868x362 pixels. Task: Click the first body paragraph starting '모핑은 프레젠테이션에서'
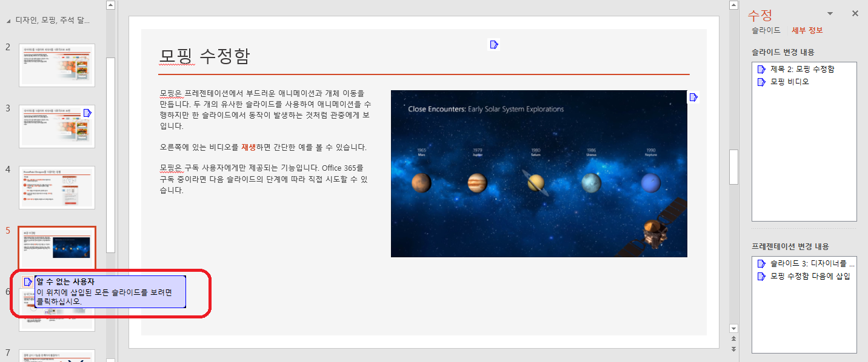[x=265, y=110]
